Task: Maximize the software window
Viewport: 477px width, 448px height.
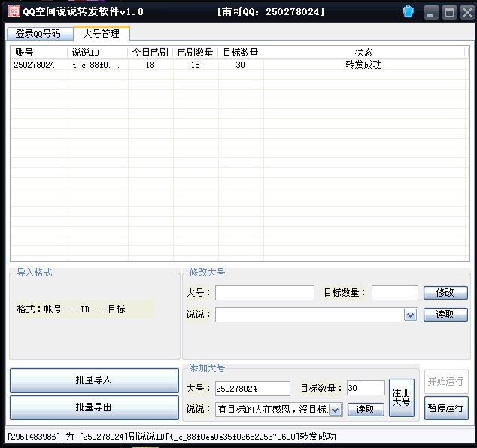Action: (449, 13)
